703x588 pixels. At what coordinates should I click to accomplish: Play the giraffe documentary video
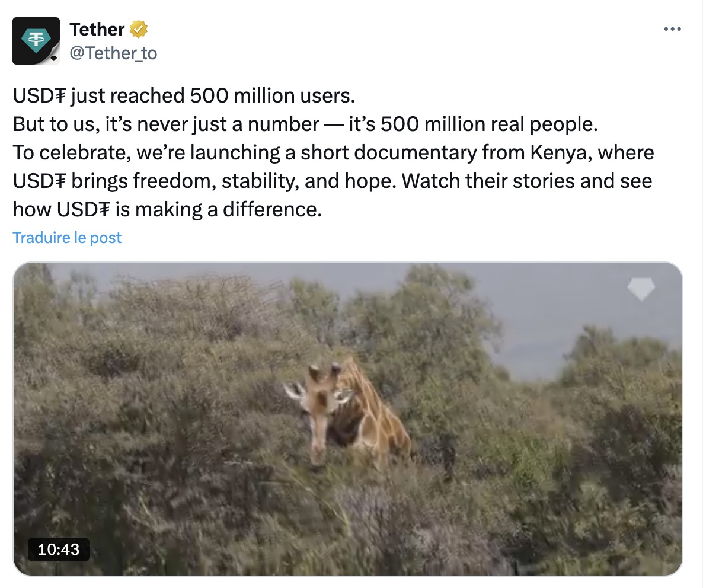click(347, 418)
